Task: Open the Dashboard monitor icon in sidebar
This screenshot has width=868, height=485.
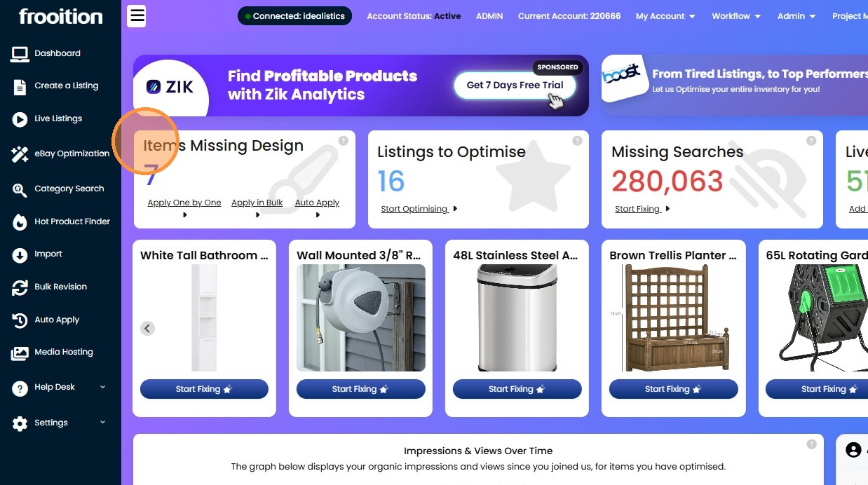Action: 20,53
